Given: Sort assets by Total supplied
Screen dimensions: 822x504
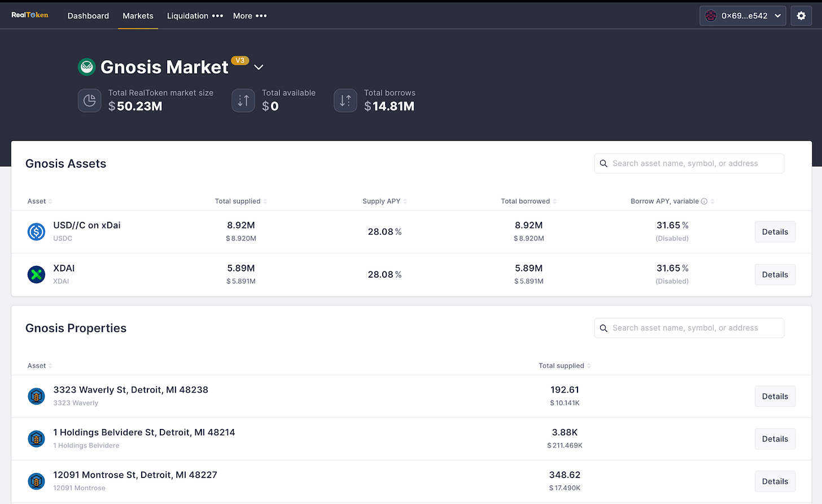Looking at the screenshot, I should 241,201.
